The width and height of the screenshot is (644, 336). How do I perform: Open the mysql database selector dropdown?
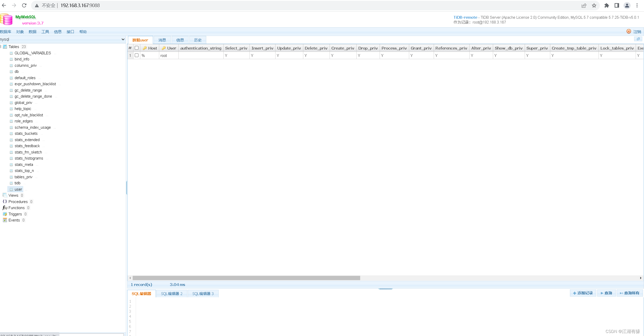[123, 39]
